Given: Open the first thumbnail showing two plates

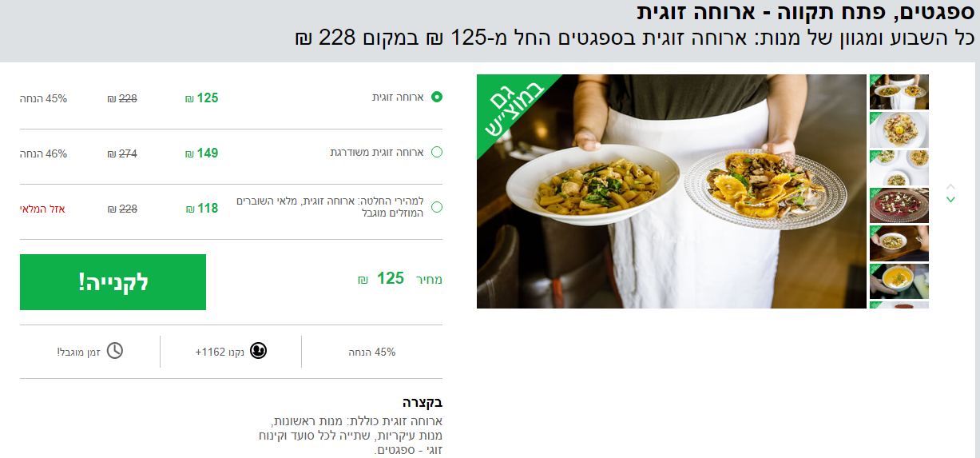Looking at the screenshot, I should pyautogui.click(x=899, y=92).
